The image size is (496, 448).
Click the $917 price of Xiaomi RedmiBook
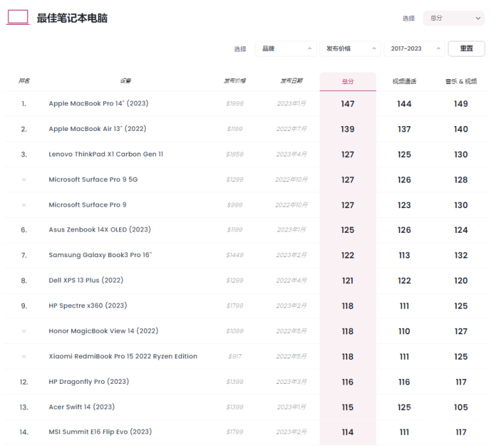235,356
